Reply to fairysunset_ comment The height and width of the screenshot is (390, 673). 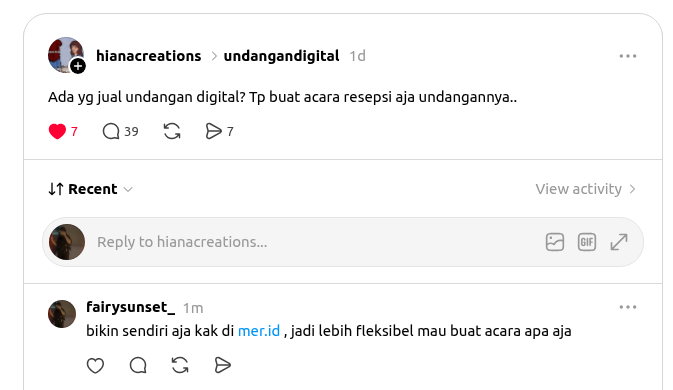coord(138,366)
